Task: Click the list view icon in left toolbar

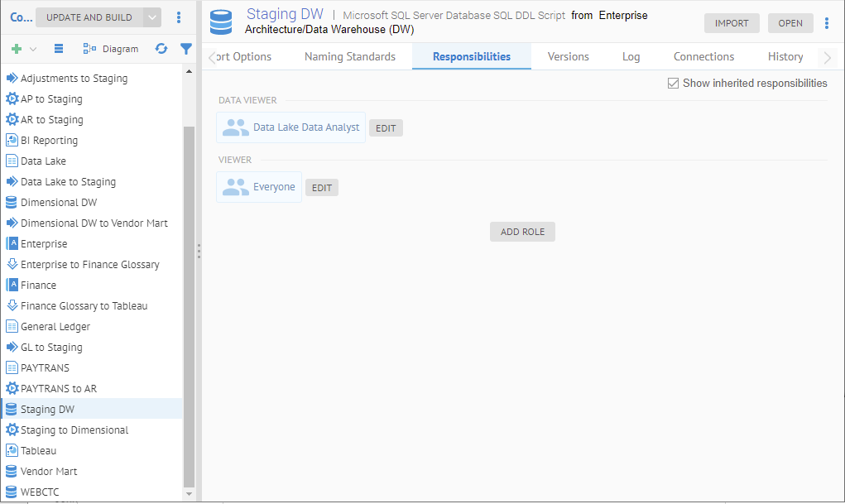Action: [x=59, y=49]
